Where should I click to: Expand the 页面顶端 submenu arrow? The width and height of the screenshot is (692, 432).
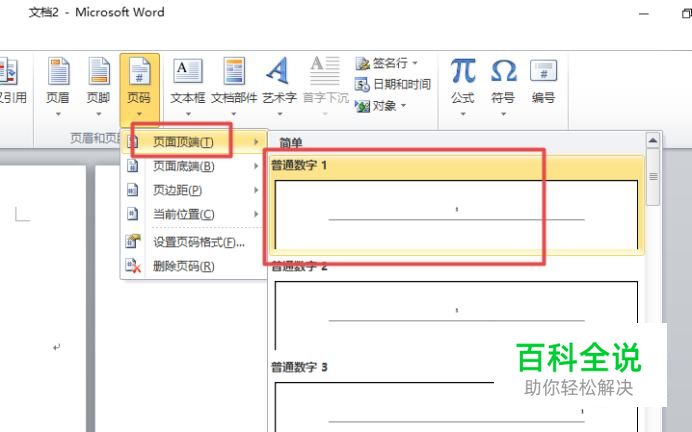point(256,142)
